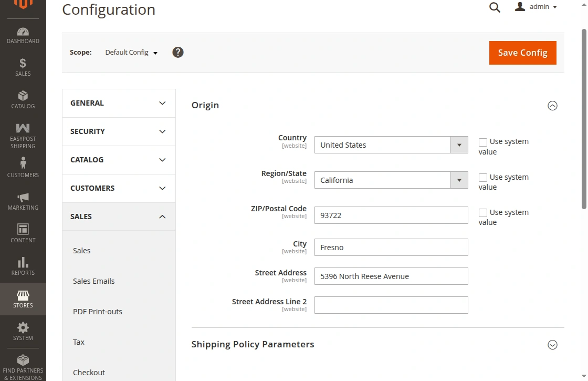Expand the CATALOG configuration group
The image size is (588, 381).
click(119, 160)
